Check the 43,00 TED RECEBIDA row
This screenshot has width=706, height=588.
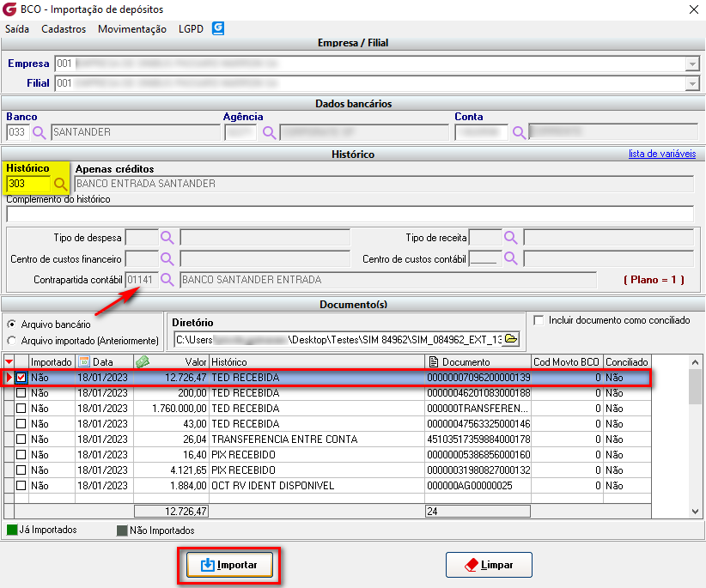tap(21, 424)
